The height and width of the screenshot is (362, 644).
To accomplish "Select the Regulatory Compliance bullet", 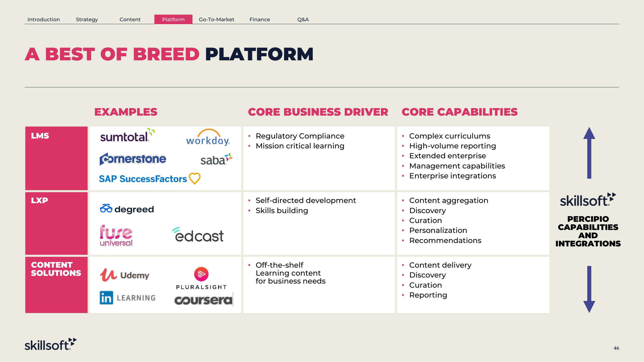I will click(x=300, y=136).
